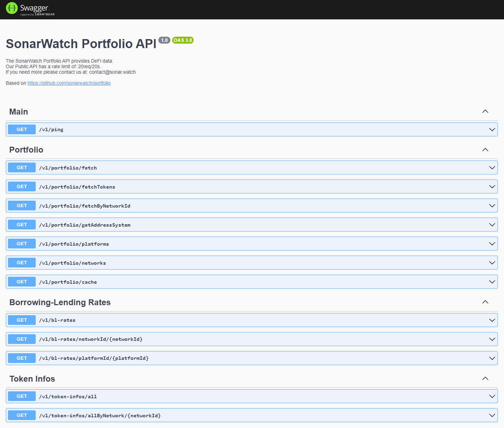Expand the /v1/portfolio/fetchTokens endpoint arrow
Image resolution: width=504 pixels, height=428 pixels.
pos(492,186)
